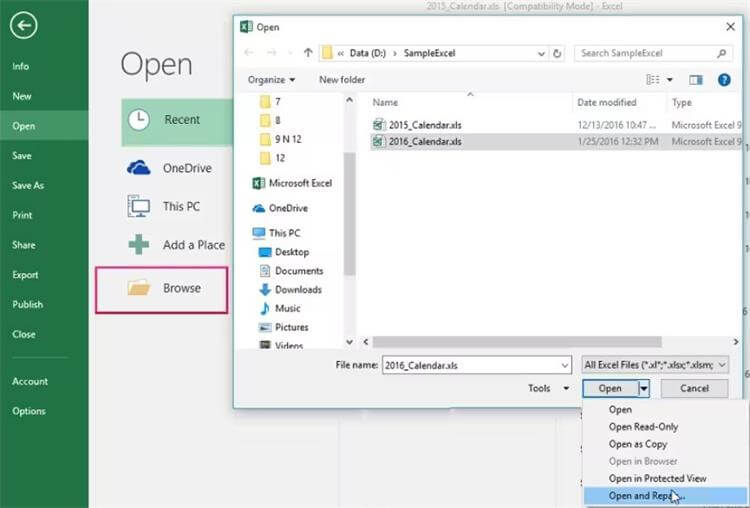Image resolution: width=750 pixels, height=508 pixels.
Task: Choose Close in the backstage sidebar
Action: [23, 334]
